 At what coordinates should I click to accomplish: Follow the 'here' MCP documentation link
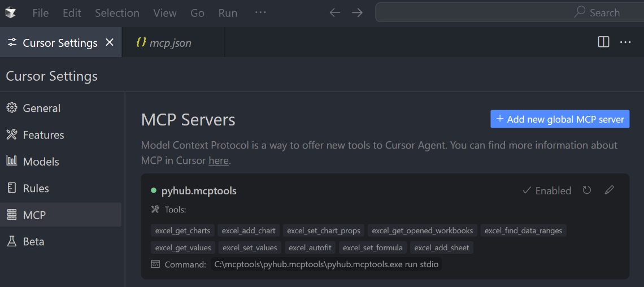pyautogui.click(x=219, y=160)
